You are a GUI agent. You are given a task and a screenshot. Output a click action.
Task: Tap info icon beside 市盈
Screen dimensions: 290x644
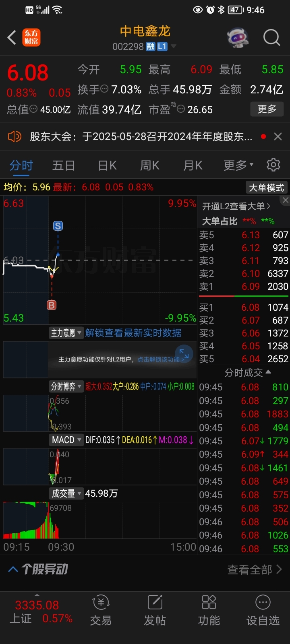pos(181,109)
